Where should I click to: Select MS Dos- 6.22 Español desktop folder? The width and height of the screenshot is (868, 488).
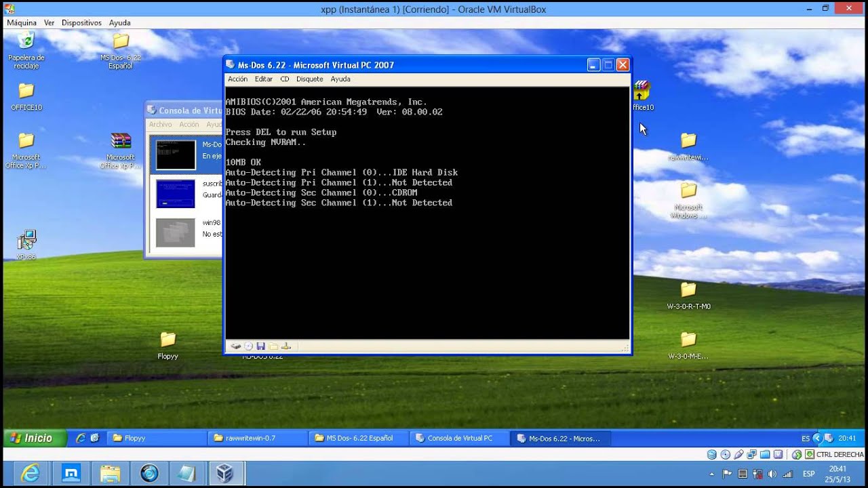(121, 51)
